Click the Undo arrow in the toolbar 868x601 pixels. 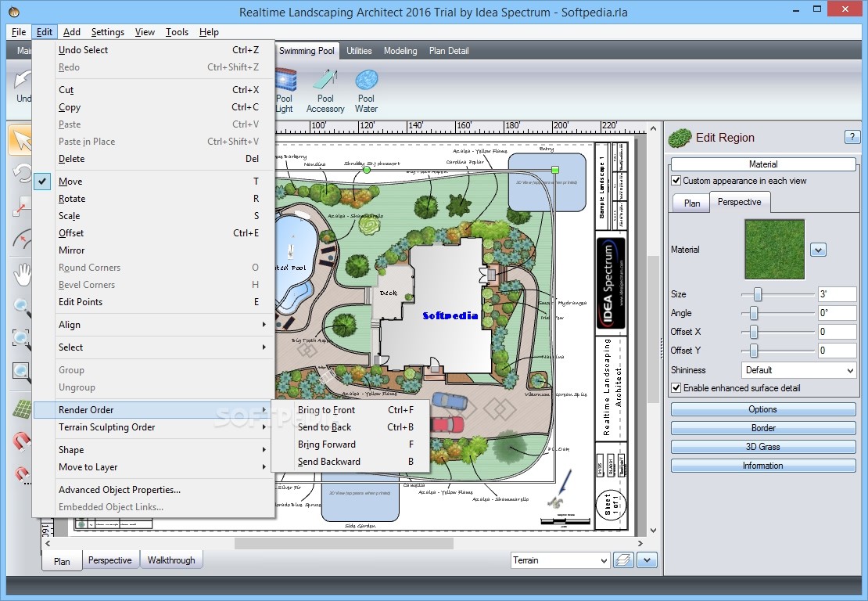[x=22, y=86]
